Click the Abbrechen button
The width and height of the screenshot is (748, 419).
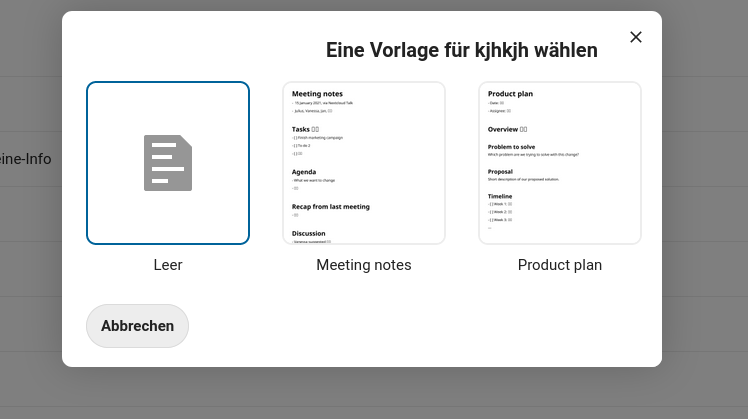point(137,326)
